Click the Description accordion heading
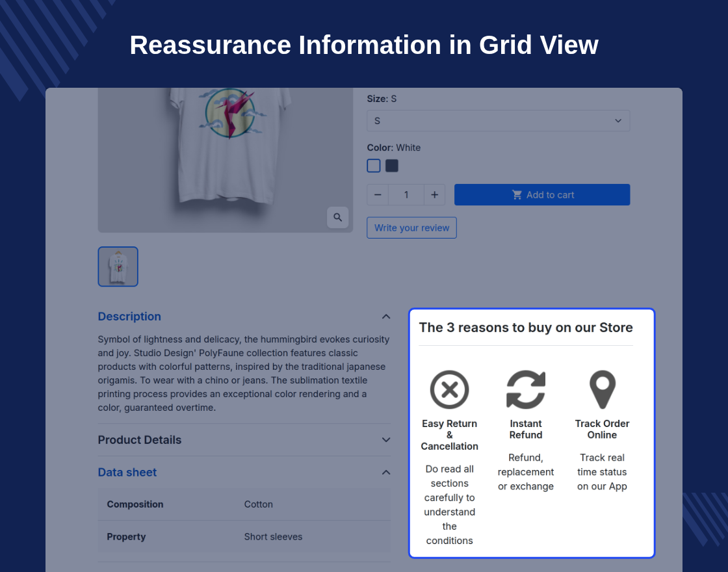The height and width of the screenshot is (572, 728). tap(129, 317)
